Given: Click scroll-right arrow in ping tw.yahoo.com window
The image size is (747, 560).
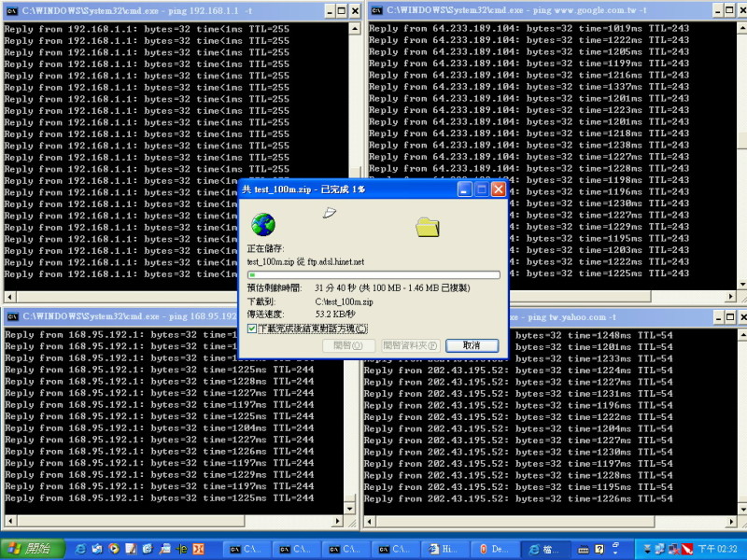Looking at the screenshot, I should (x=731, y=522).
